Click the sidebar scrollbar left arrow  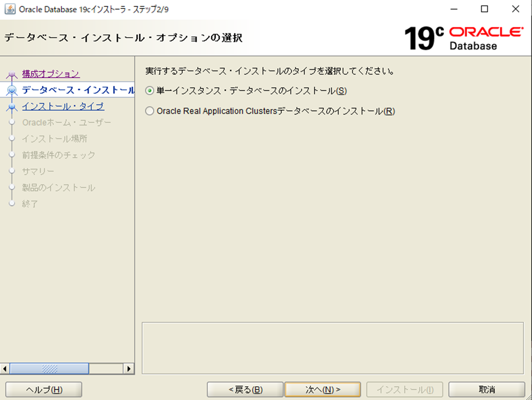pos(5,368)
